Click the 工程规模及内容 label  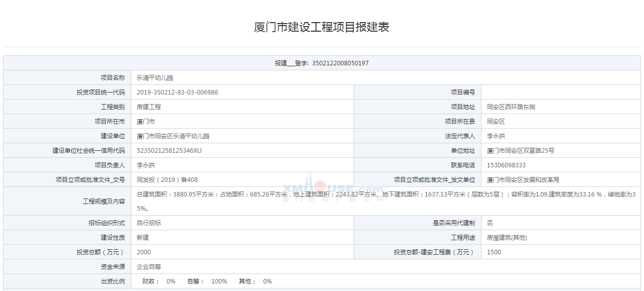click(104, 202)
